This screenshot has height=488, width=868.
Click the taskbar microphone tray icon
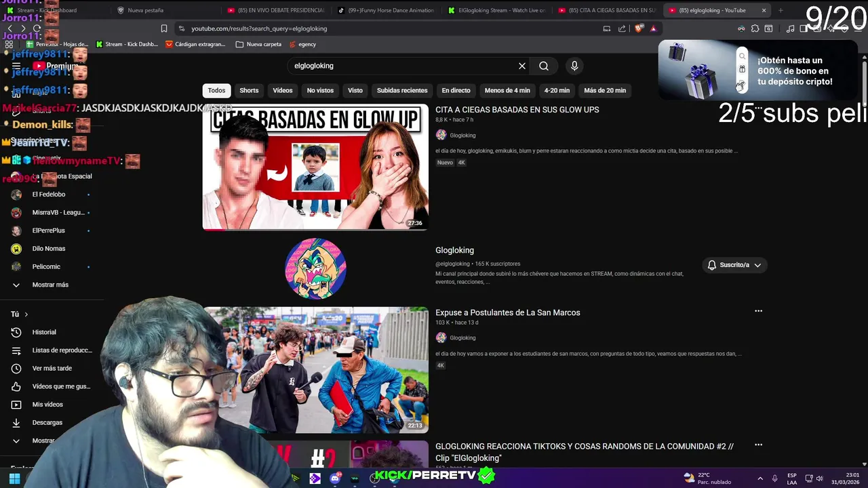point(774,479)
